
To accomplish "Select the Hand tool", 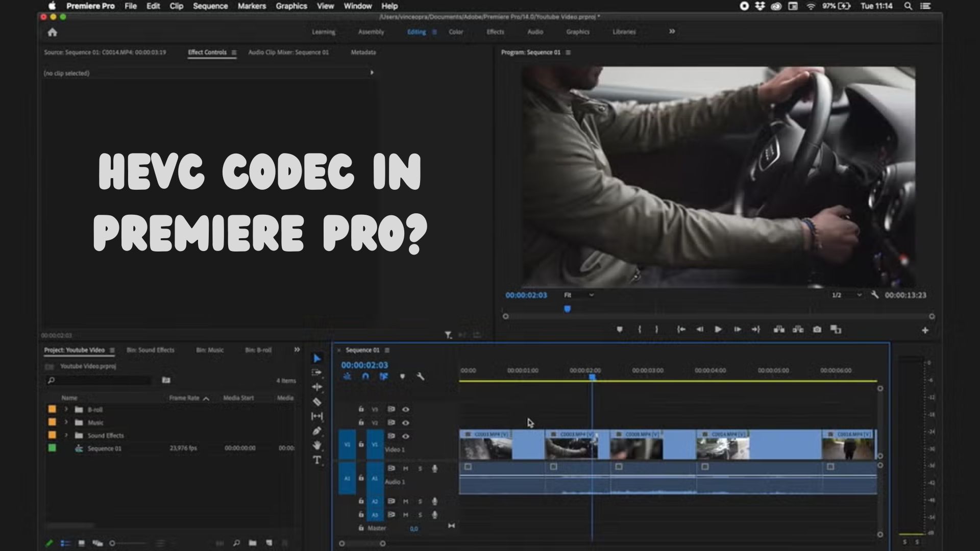I will pos(317,445).
